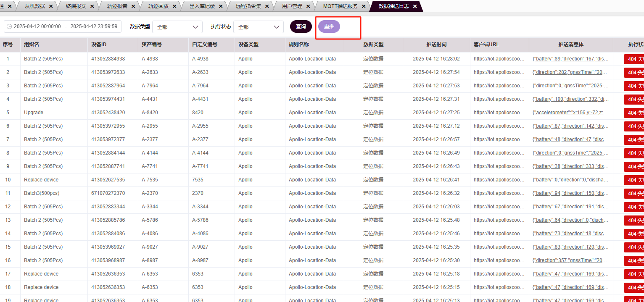Screen dimensions: 644x302
Task: Select the row 11 Batch3(500pcs) organization cell
Action: 41,193
